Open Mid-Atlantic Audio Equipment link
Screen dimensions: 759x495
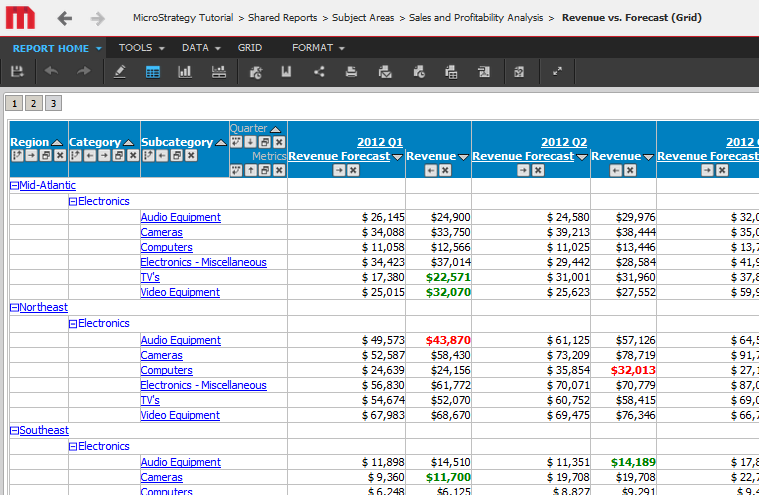(181, 218)
